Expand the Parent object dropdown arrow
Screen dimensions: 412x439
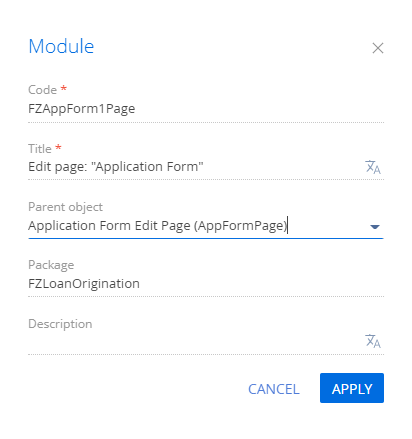coord(375,227)
